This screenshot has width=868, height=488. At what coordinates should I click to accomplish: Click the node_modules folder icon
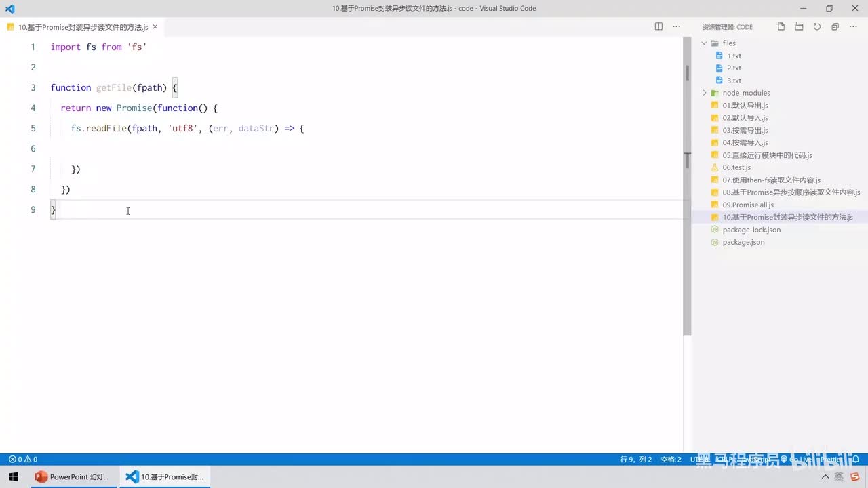(x=715, y=93)
